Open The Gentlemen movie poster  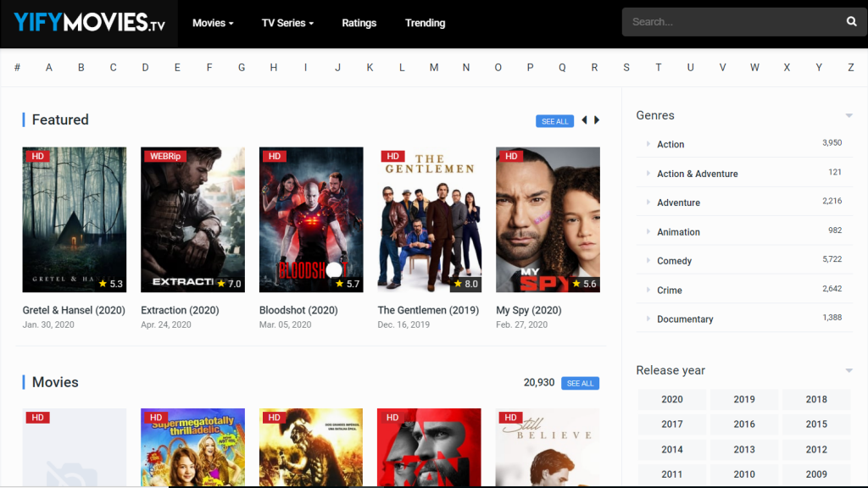pos(430,219)
